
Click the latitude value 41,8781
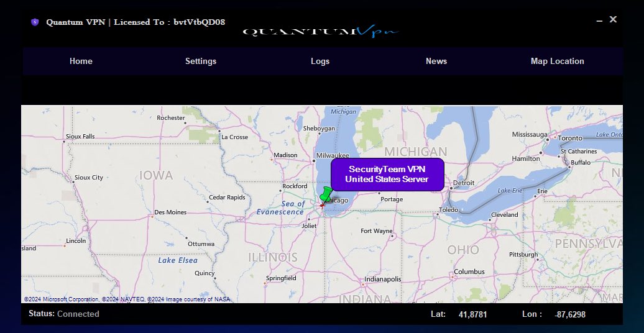coord(472,314)
